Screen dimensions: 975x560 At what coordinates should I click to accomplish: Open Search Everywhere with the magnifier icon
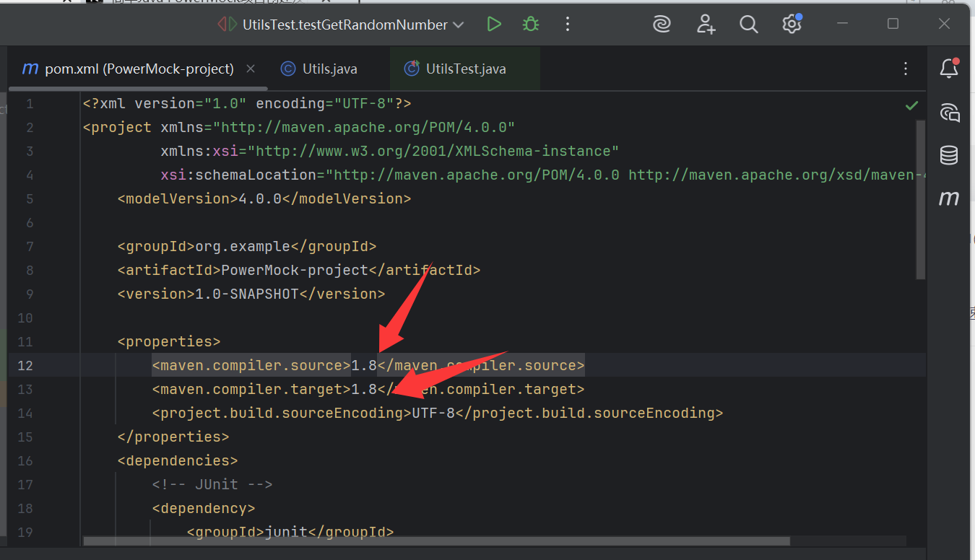pos(748,24)
